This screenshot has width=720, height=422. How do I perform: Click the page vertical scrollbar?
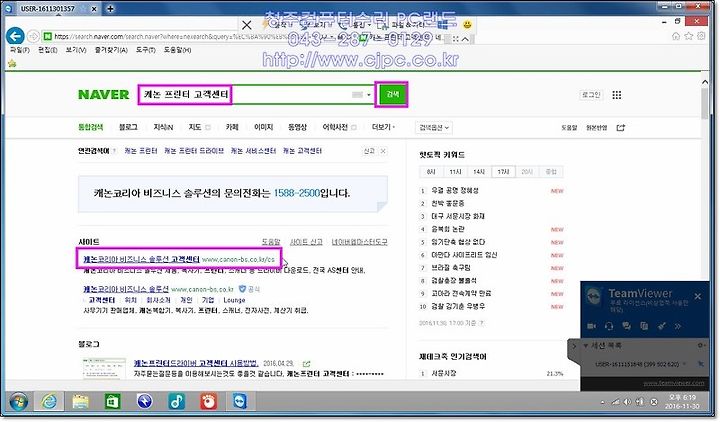click(x=705, y=103)
